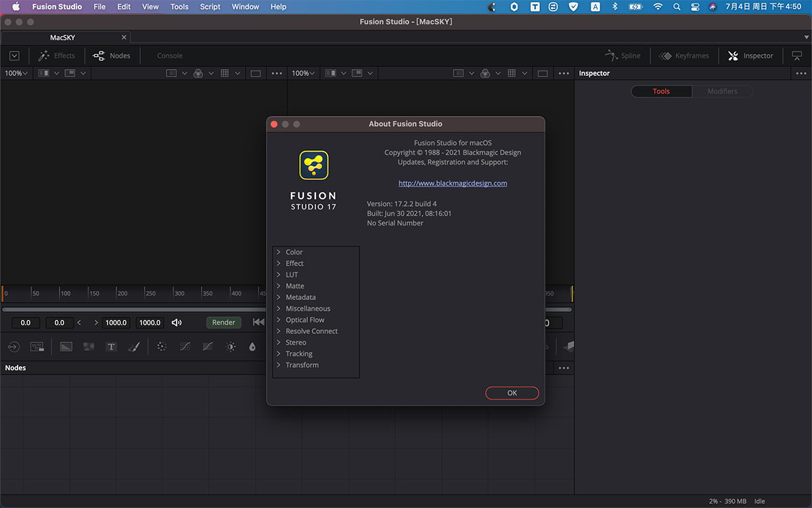
Task: Add a Blur node from toolbar
Action: pos(252,346)
